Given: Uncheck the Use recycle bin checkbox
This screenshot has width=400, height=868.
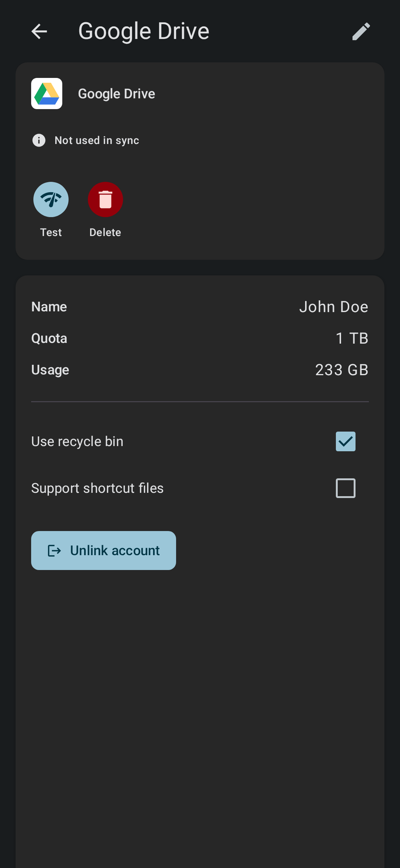Looking at the screenshot, I should 346,441.
